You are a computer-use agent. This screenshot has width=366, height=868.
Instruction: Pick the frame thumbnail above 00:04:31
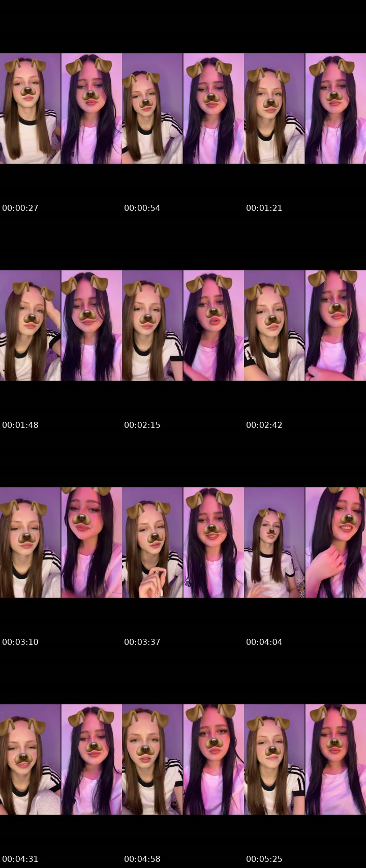61,759
